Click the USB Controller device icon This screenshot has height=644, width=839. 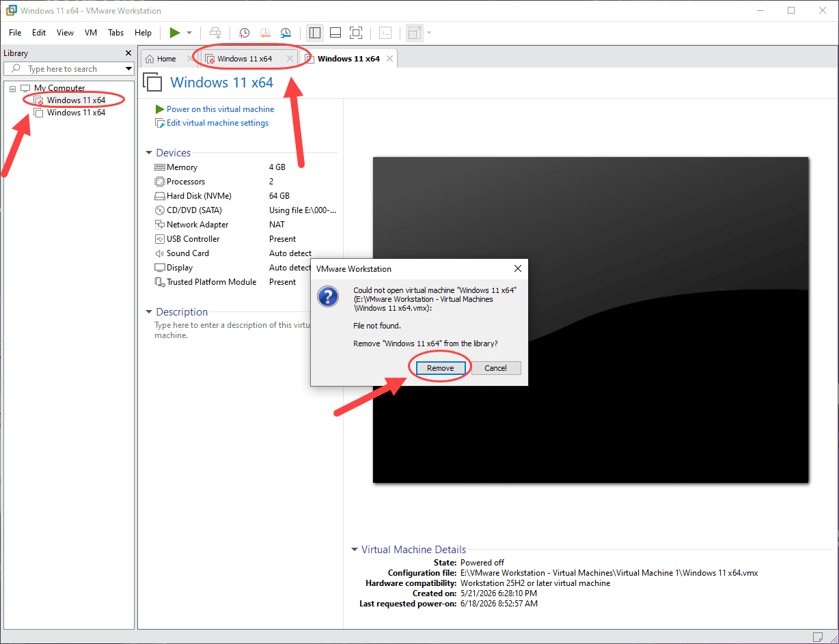pyautogui.click(x=160, y=239)
